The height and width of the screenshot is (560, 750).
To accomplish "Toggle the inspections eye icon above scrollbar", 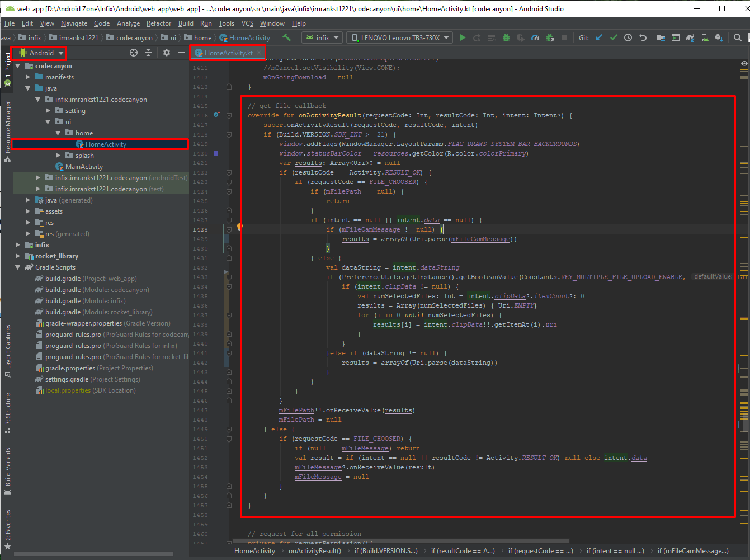I will pos(744,63).
